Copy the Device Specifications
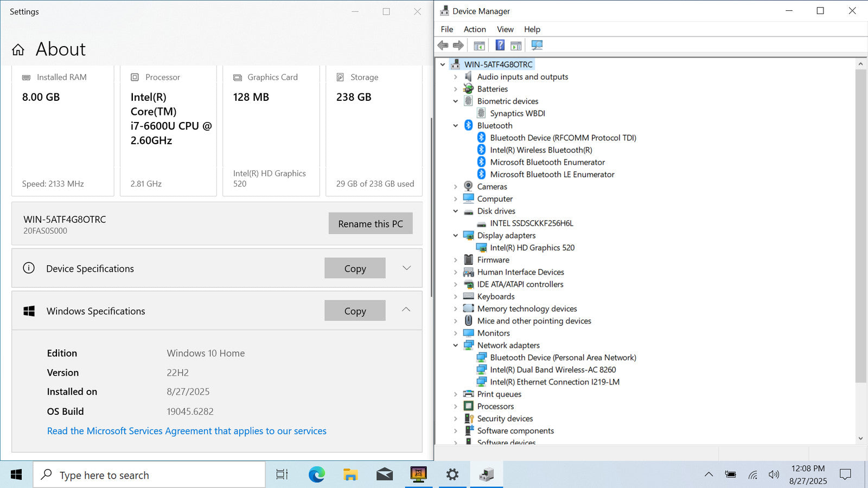The height and width of the screenshot is (488, 868). point(355,268)
